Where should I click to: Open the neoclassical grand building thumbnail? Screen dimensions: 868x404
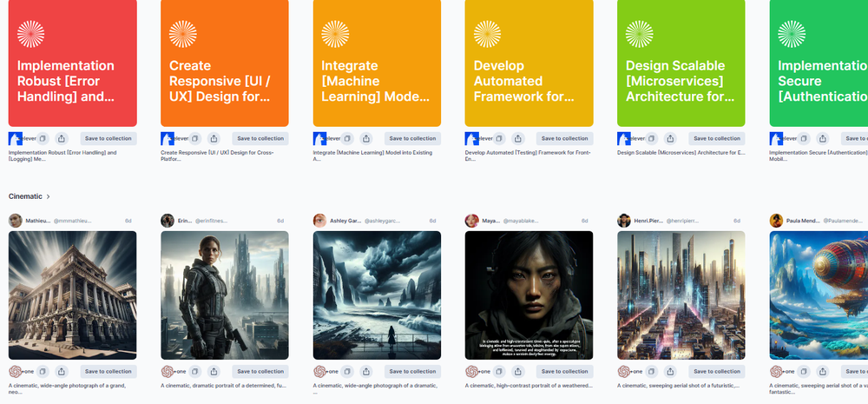click(x=73, y=295)
